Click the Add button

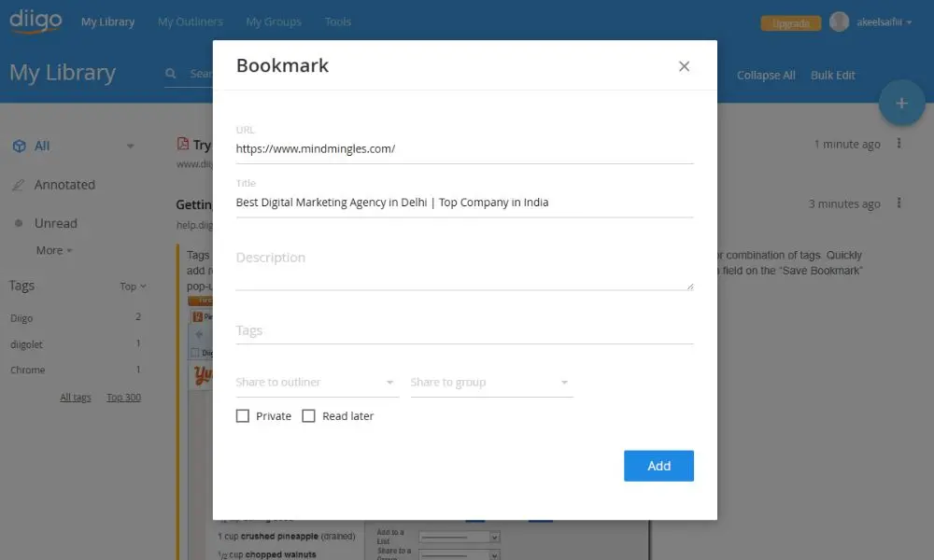658,466
